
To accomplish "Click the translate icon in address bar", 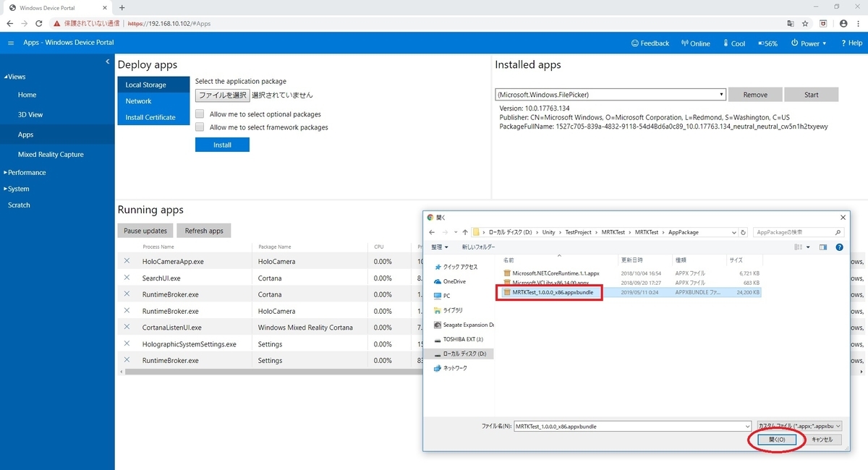I will click(790, 23).
